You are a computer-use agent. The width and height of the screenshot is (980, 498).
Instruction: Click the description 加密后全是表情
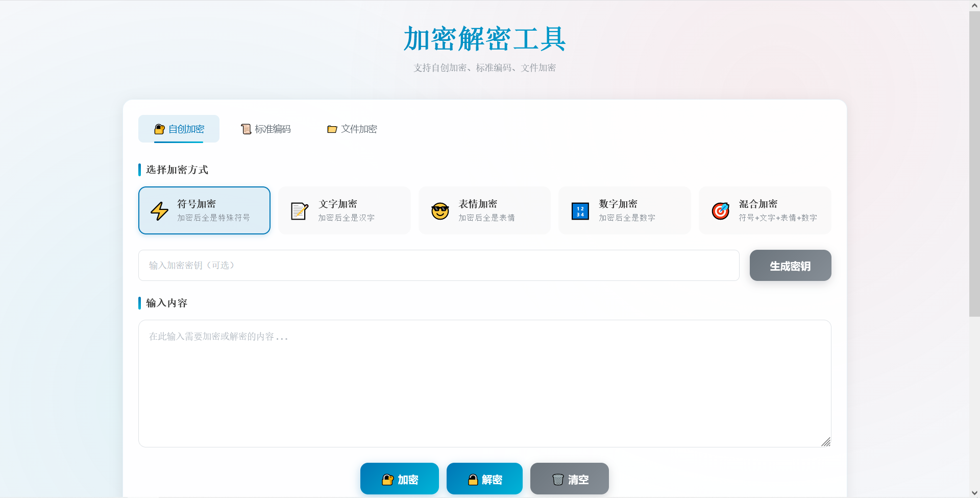tap(486, 218)
